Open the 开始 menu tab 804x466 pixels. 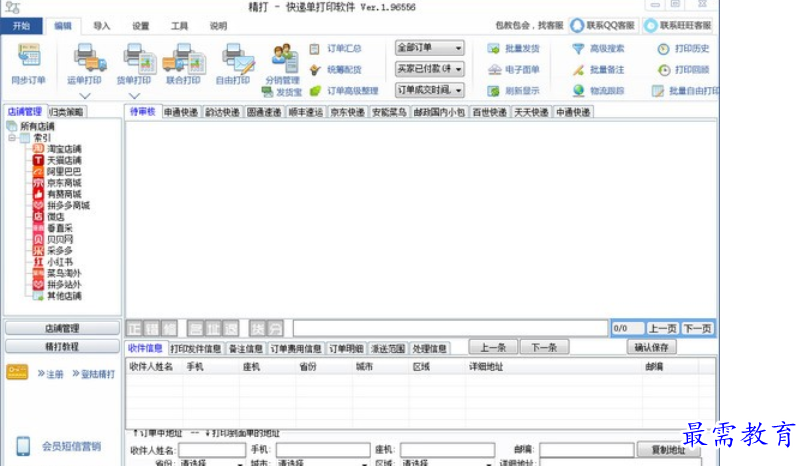pyautogui.click(x=22, y=26)
